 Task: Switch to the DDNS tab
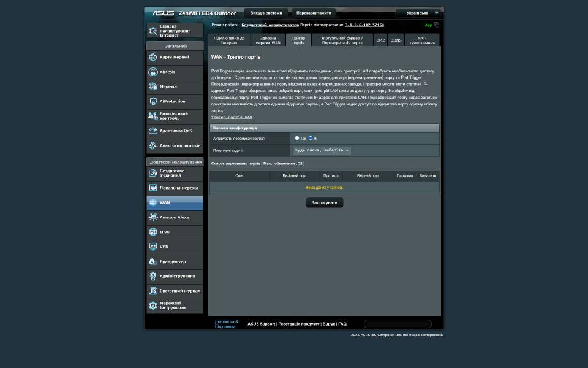tap(396, 40)
